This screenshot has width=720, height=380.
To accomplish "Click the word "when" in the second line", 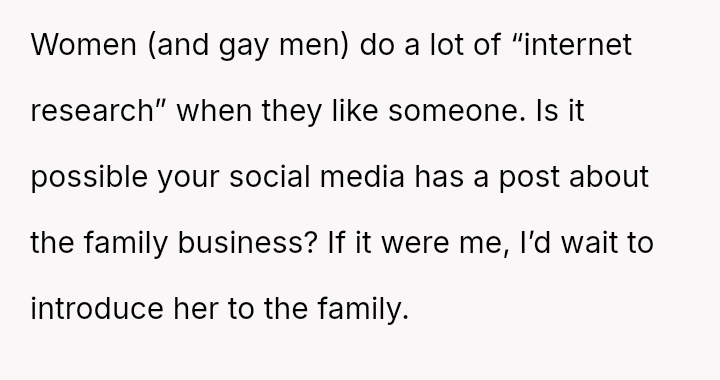I will click(x=214, y=112).
